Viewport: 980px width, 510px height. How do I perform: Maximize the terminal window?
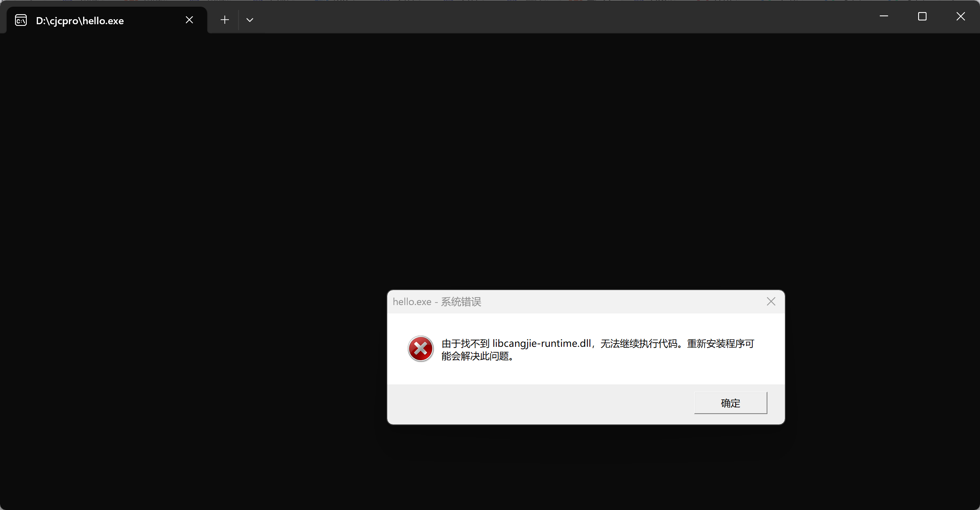(x=922, y=16)
